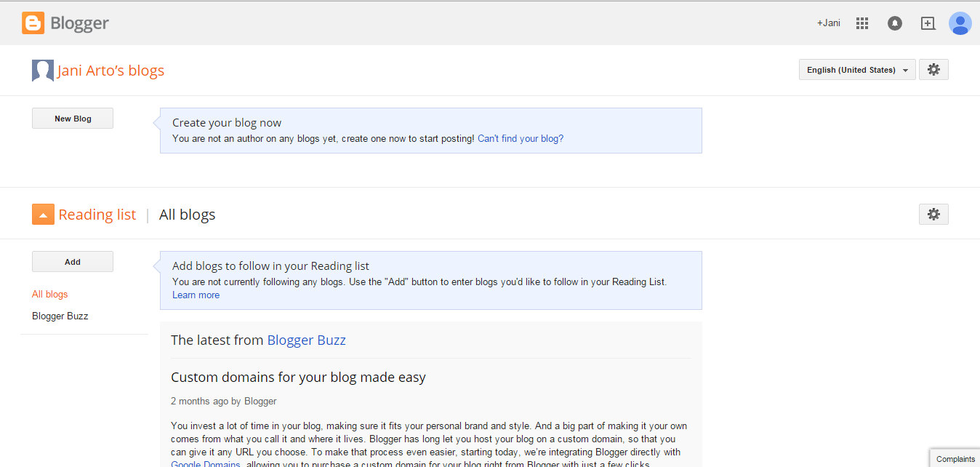Open the English (United States) language dropdown
980x467 pixels.
point(857,70)
